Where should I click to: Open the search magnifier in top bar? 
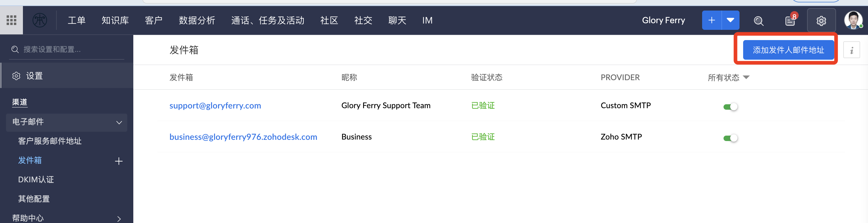click(x=758, y=21)
